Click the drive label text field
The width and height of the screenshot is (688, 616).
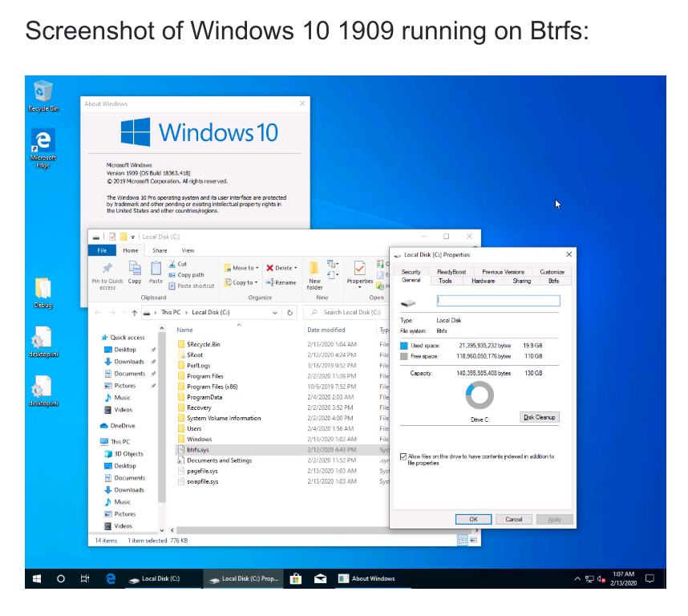[499, 301]
